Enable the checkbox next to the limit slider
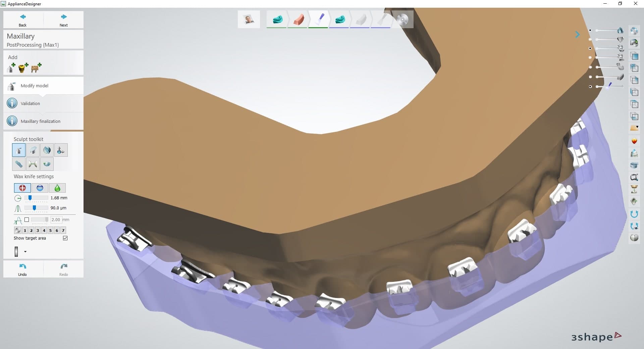Screen dimensions: 644x349 point(27,220)
